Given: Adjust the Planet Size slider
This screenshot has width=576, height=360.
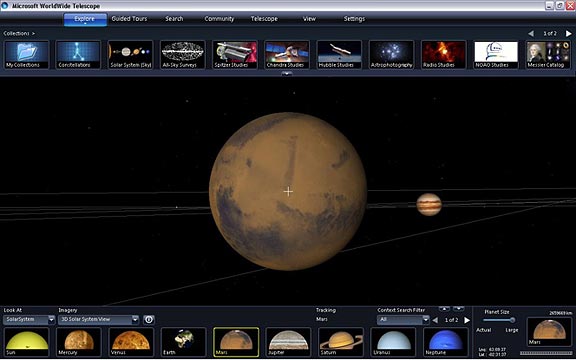Looking at the screenshot, I should [x=512, y=320].
